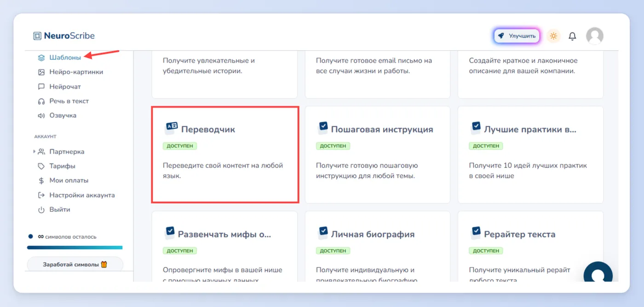This screenshot has width=644, height=307.
Task: Click the Рерайтер текста checkmark icon
Action: pyautogui.click(x=476, y=233)
